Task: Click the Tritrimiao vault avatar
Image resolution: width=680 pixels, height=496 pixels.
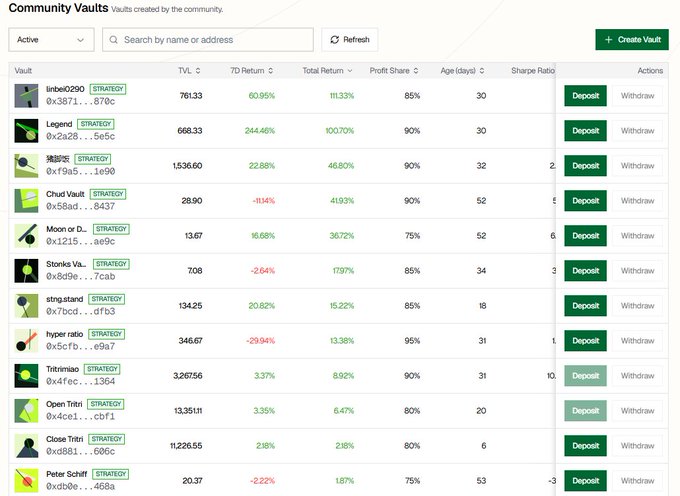Action: point(26,376)
